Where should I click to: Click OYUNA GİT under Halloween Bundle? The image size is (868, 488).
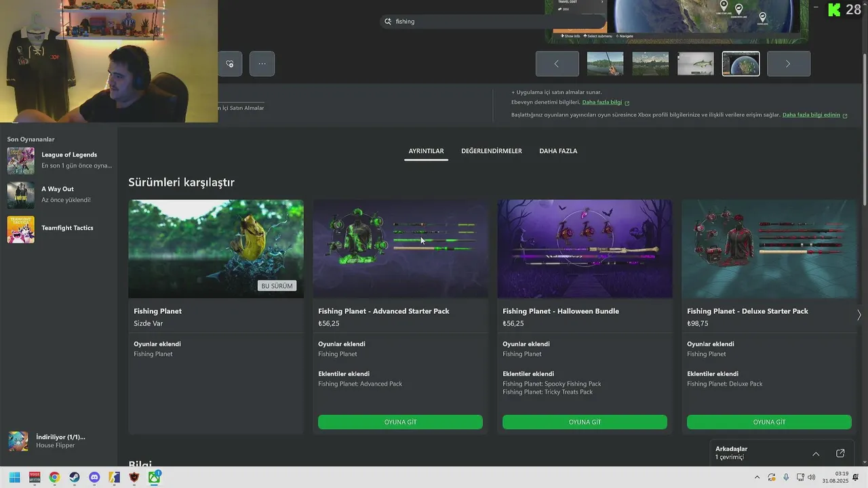pos(585,422)
